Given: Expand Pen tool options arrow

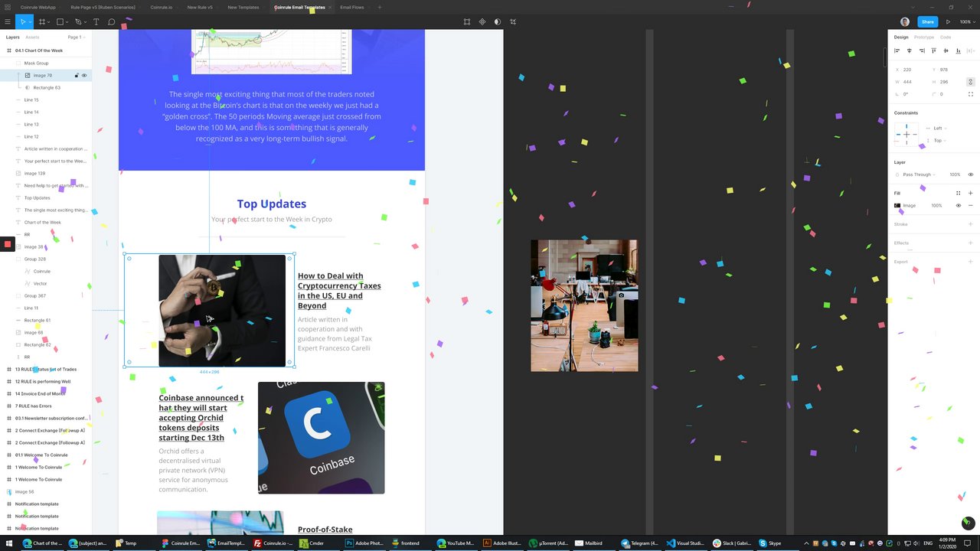Looking at the screenshot, I should point(86,21).
